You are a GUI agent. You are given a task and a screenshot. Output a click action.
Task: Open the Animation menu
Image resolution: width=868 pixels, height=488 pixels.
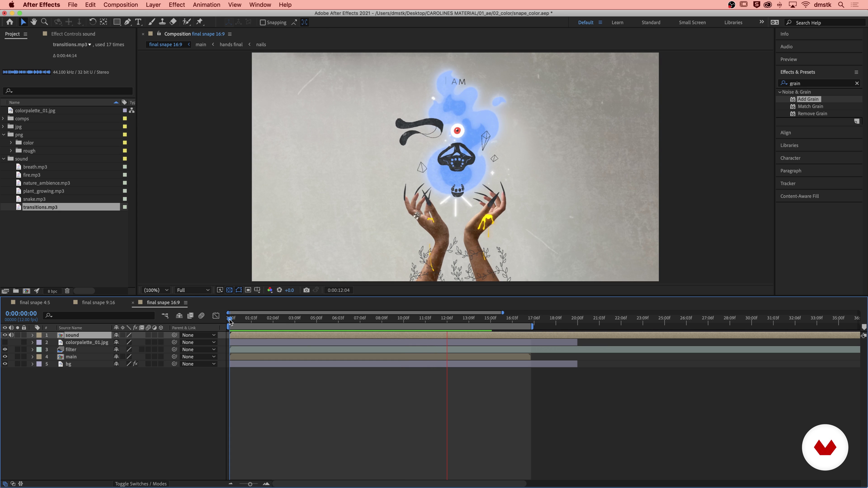(206, 5)
